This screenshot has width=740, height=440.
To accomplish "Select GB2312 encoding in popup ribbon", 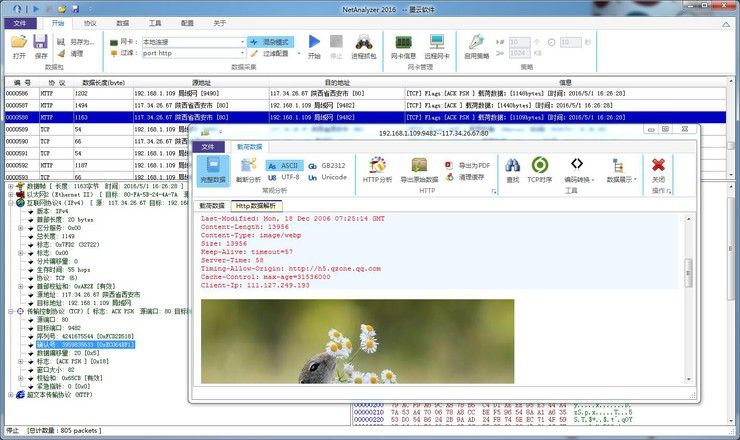I will 327,166.
